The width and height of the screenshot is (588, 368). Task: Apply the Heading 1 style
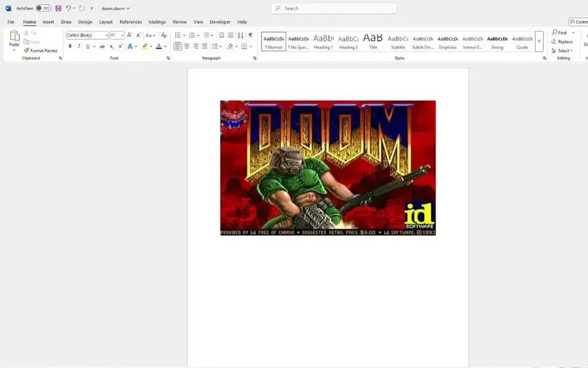point(323,41)
